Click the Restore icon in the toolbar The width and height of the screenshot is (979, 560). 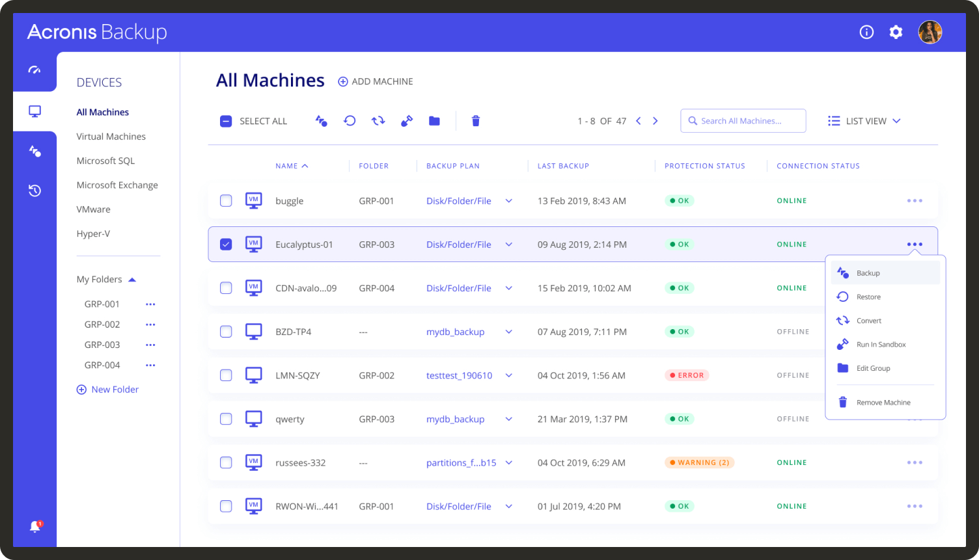coord(350,121)
